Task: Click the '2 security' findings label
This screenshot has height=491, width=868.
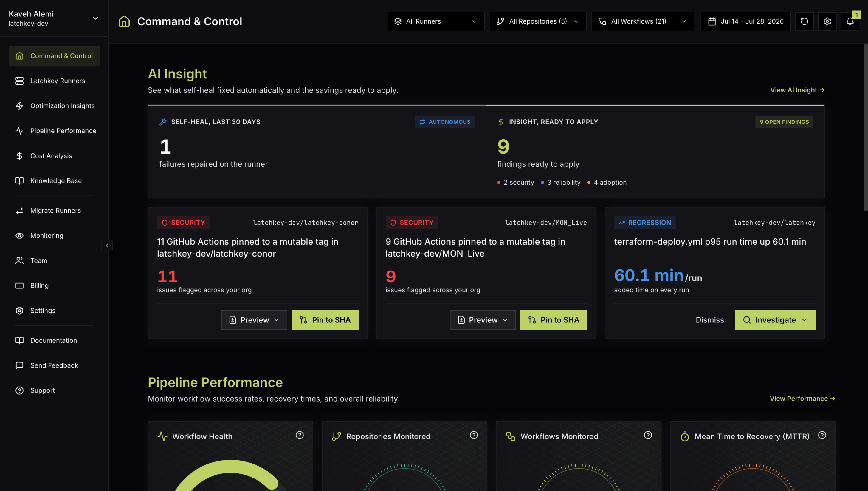Action: click(x=519, y=183)
